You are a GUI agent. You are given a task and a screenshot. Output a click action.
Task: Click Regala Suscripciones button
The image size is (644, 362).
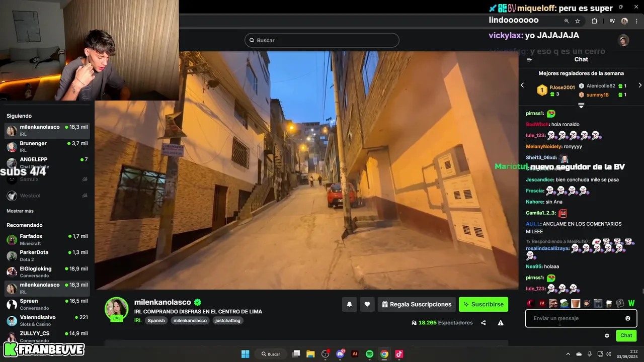point(417,304)
